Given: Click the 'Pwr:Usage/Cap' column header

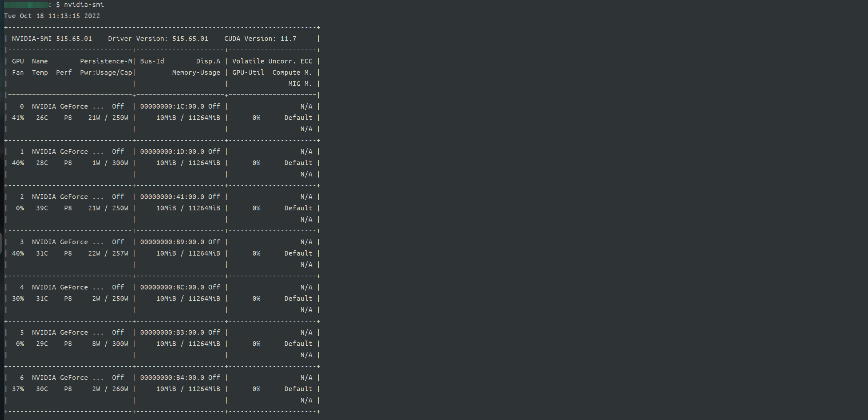Looking at the screenshot, I should [106, 73].
